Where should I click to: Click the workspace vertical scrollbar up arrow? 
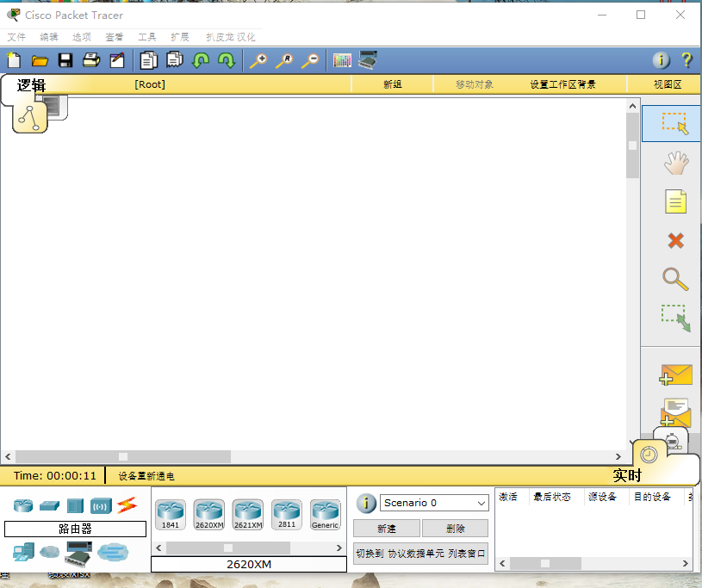(632, 106)
